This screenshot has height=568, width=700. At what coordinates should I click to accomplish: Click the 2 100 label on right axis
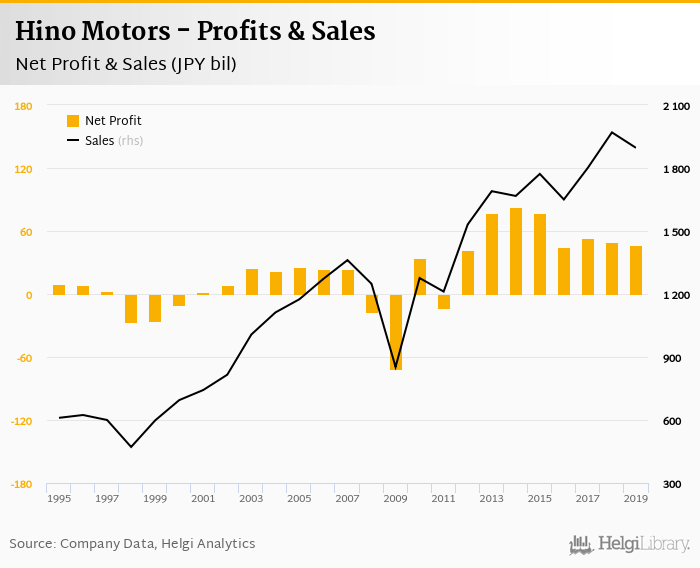point(677,106)
